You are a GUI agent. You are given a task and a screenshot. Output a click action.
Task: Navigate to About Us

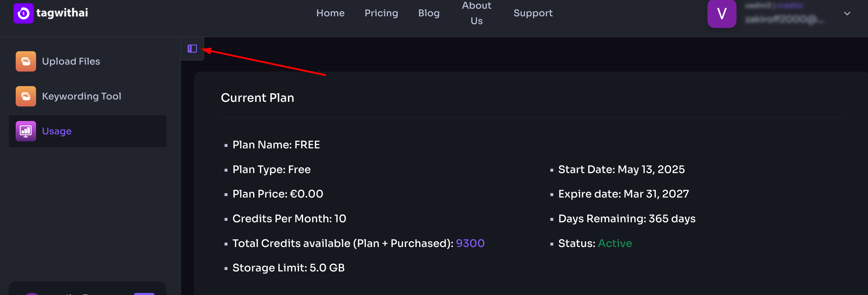pos(476,13)
